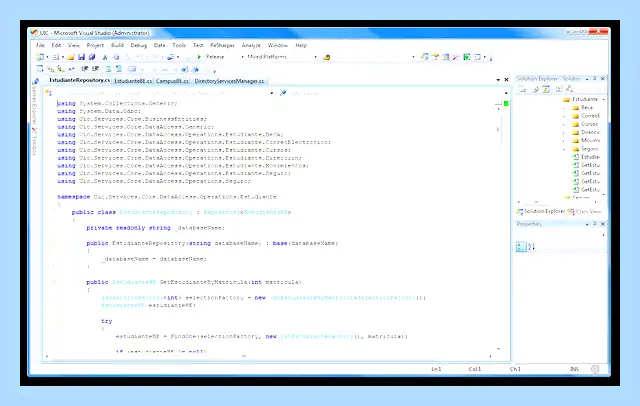
Task: Click the green icon in the right toolbar group
Action: point(467,57)
